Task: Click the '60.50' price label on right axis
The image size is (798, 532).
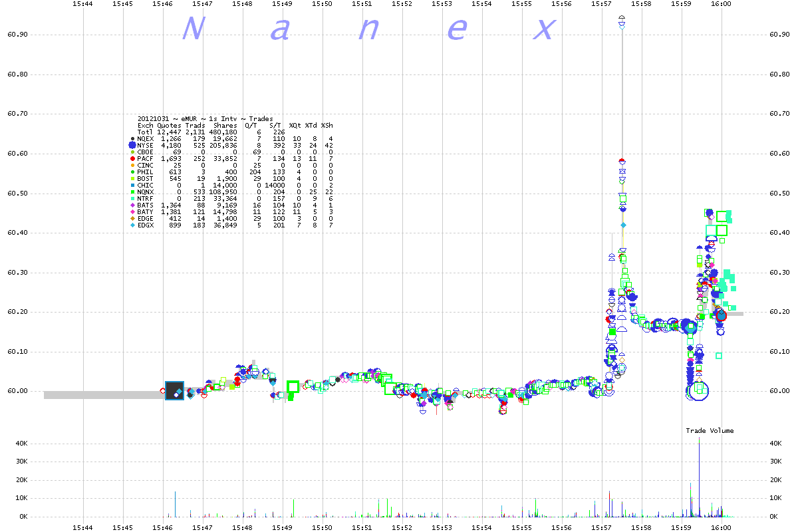Action: tap(779, 193)
